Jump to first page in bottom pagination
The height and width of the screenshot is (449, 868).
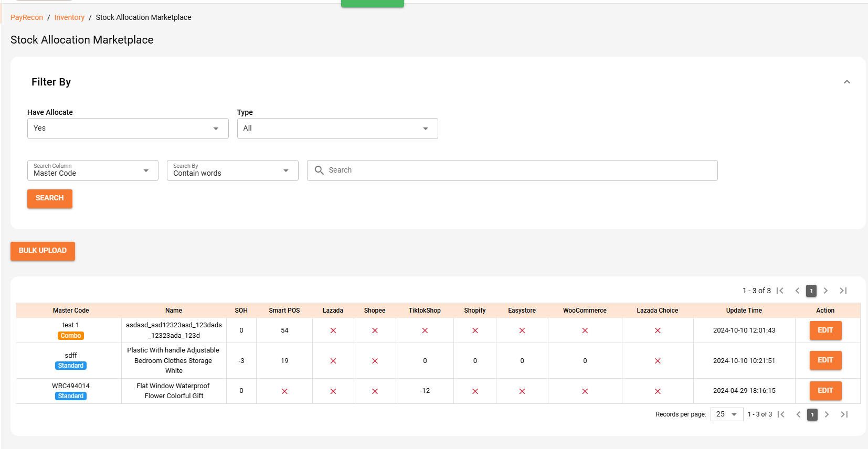tap(781, 414)
